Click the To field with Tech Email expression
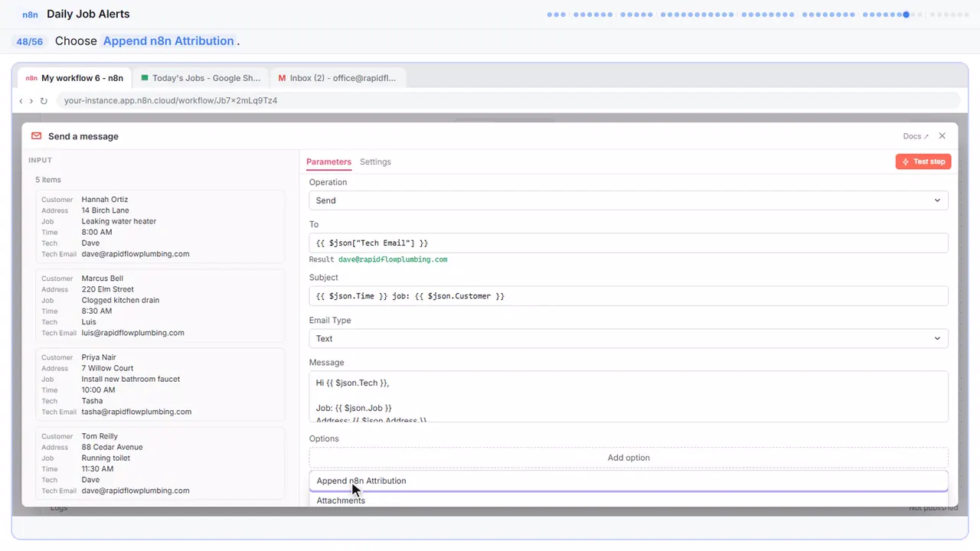 629,243
